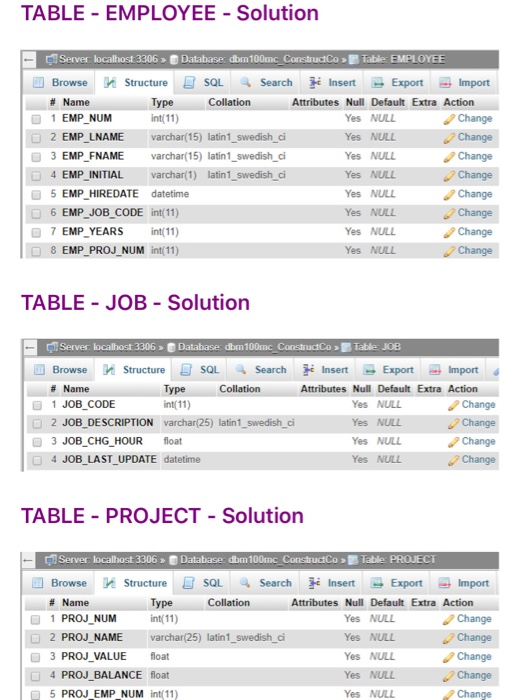Open Import tab in JOB table
This screenshot has width=520, height=700.
point(453,370)
